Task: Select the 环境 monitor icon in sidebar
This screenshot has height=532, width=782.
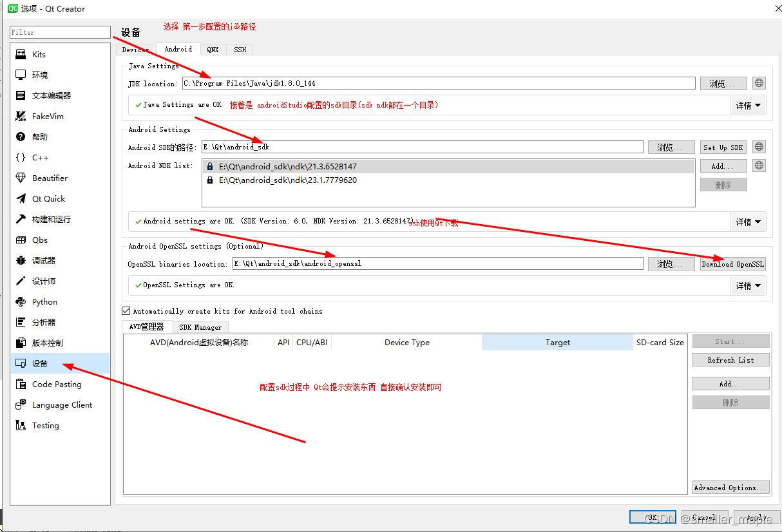Action: coord(21,75)
